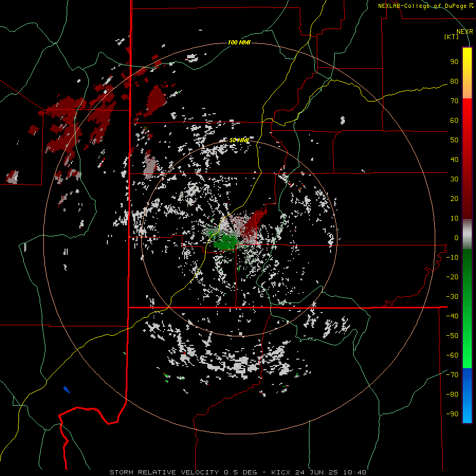Click the -70 value on the velocity scale

click(452, 374)
